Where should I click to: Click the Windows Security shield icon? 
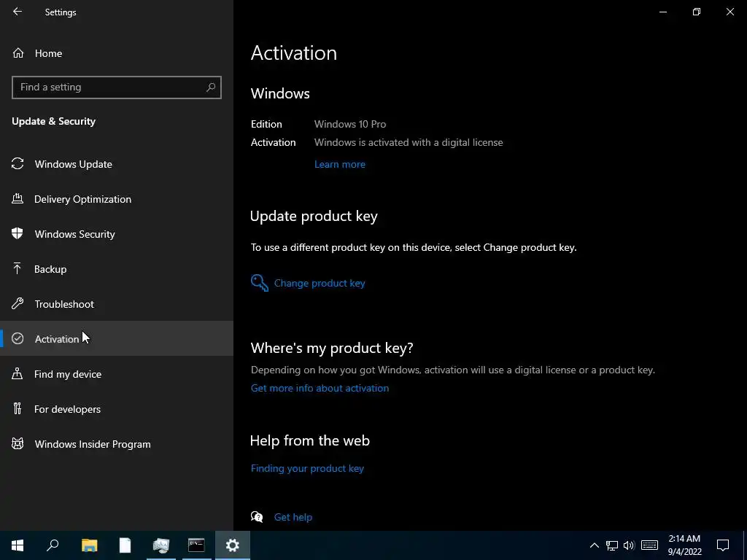pos(18,234)
